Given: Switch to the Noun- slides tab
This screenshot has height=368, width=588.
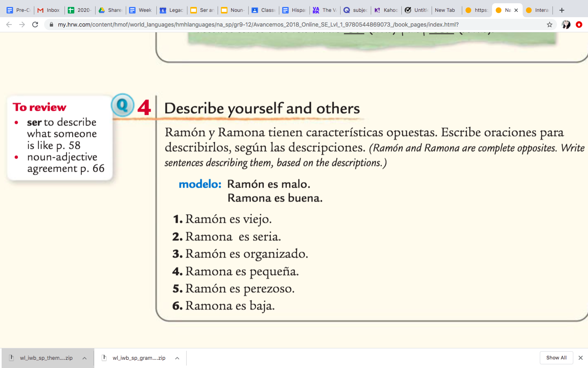Looking at the screenshot, I should pos(233,10).
